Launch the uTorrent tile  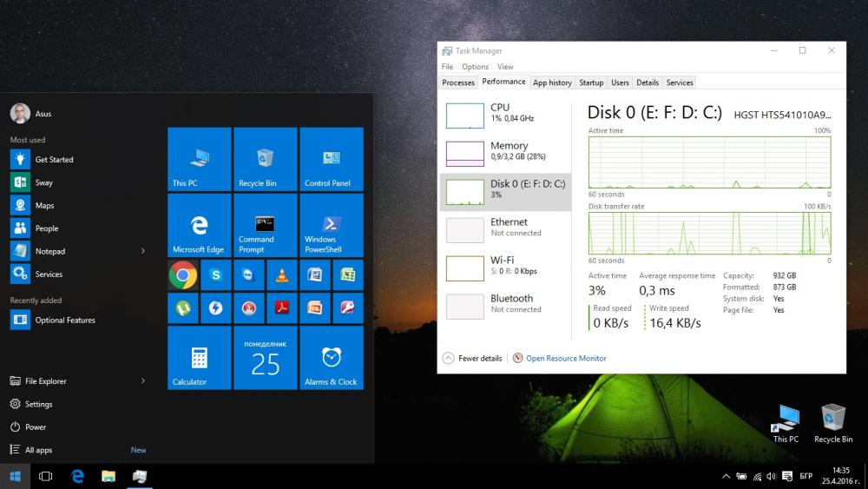click(x=182, y=308)
